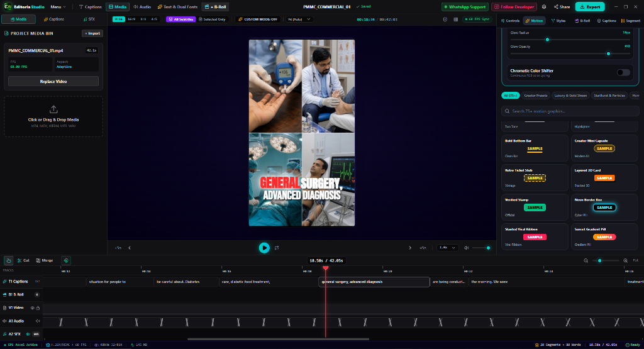Switch aspect ratio to 16:9
Viewport: 644px width, 349px height.
[131, 19]
